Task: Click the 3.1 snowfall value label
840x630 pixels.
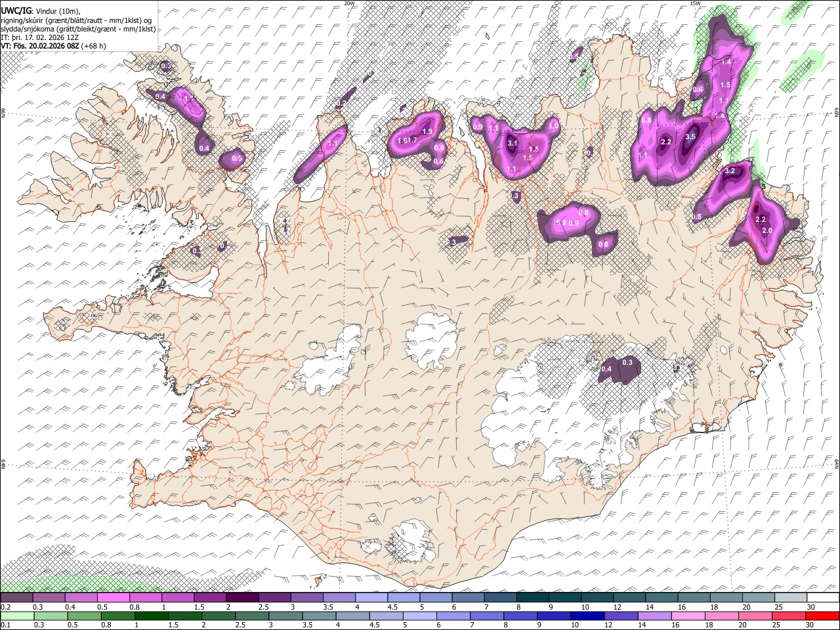Action: pos(513,143)
